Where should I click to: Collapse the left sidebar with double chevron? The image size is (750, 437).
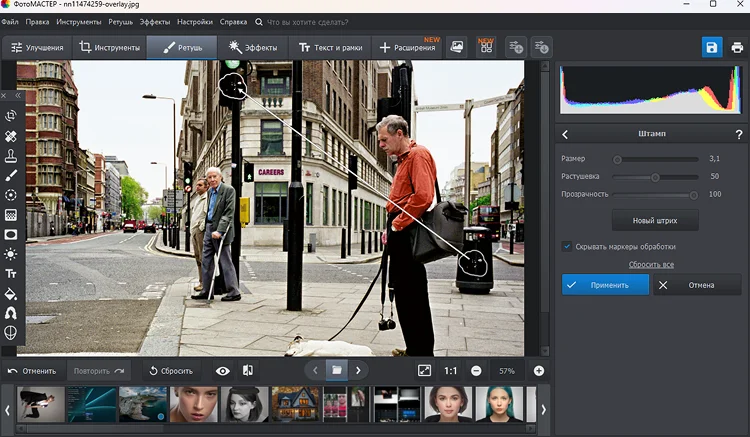(18, 96)
